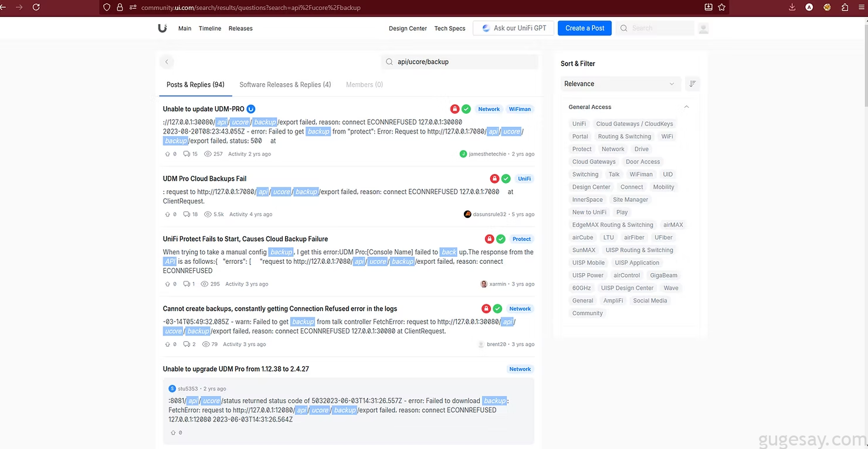Screen dimensions: 868x449
Task: Upvote the 'UDM Pro Cloud Backups Fail' post
Action: pos(168,215)
